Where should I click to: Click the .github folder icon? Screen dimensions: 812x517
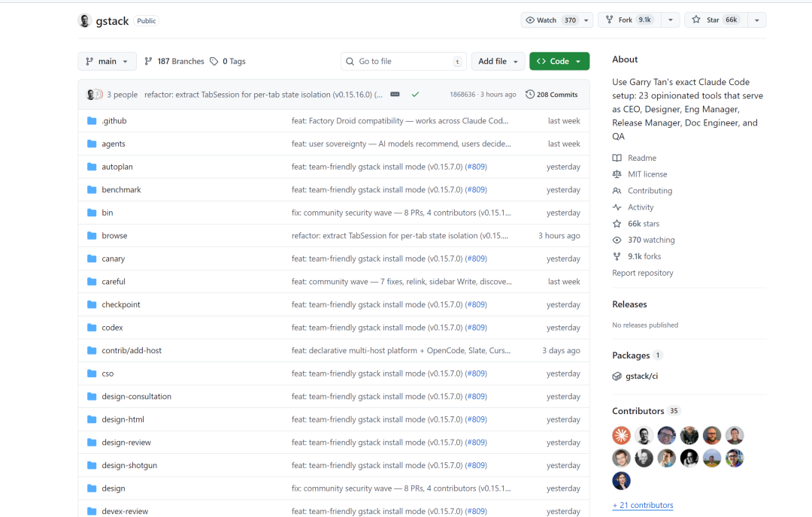click(92, 121)
